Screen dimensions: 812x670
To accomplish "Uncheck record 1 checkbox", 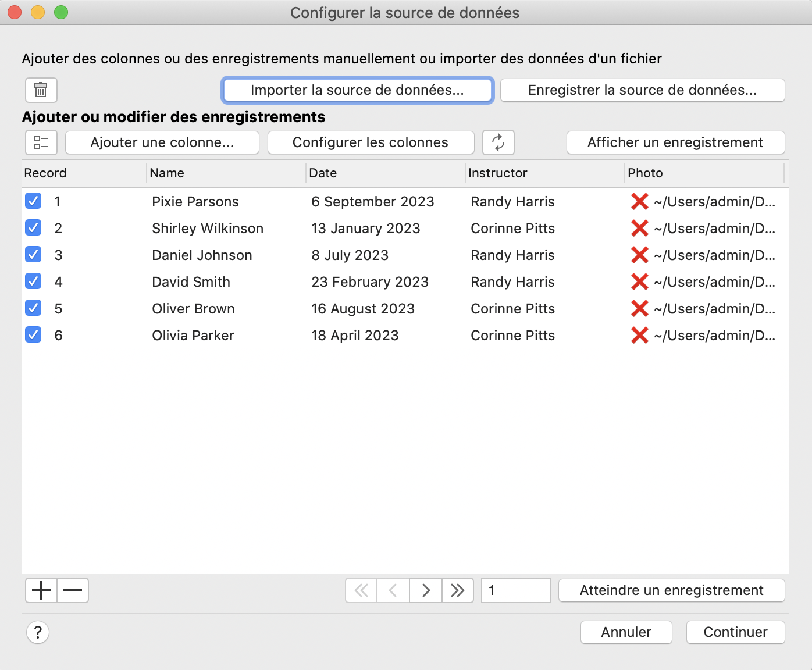I will coord(33,201).
